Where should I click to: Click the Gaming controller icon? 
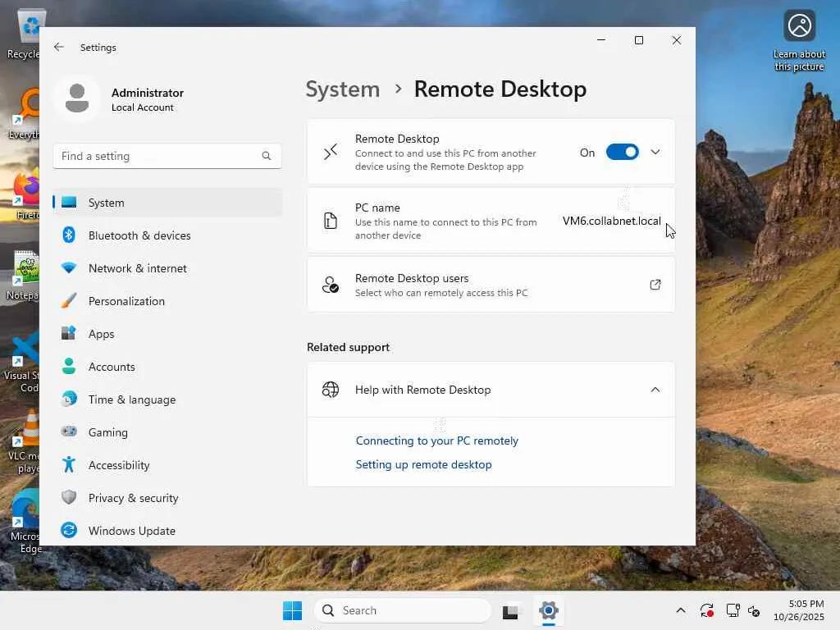(x=69, y=432)
